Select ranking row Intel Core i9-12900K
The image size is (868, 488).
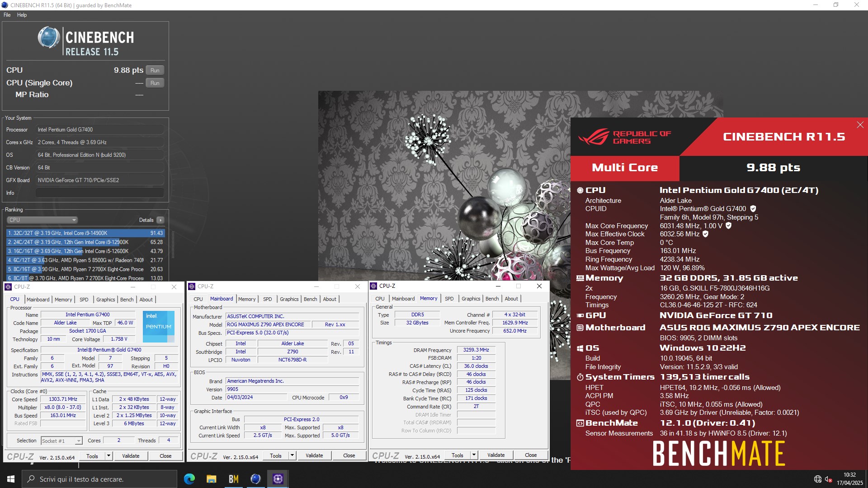(x=85, y=242)
